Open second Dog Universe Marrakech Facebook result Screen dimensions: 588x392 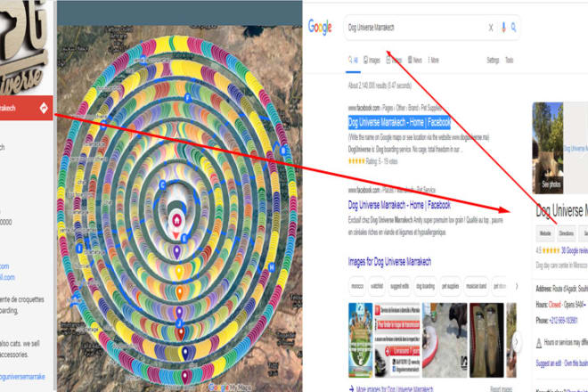tap(399, 205)
